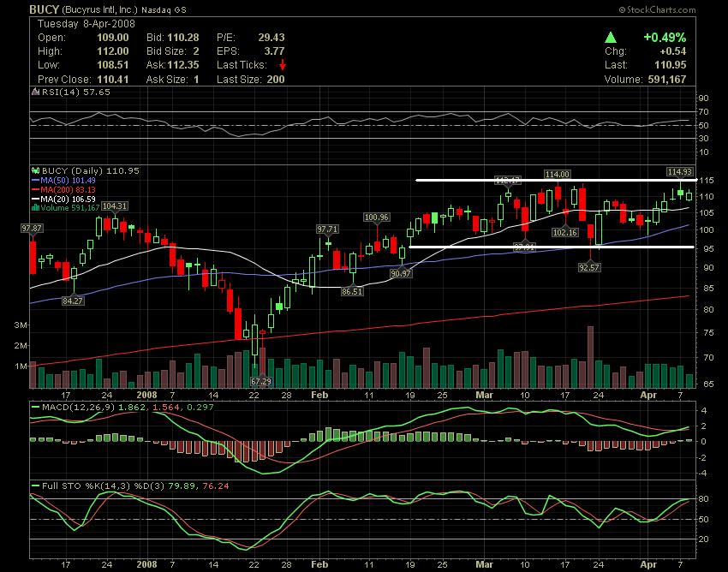Click the 2M volume axis label
The width and height of the screenshot is (728, 572).
pyautogui.click(x=20, y=345)
